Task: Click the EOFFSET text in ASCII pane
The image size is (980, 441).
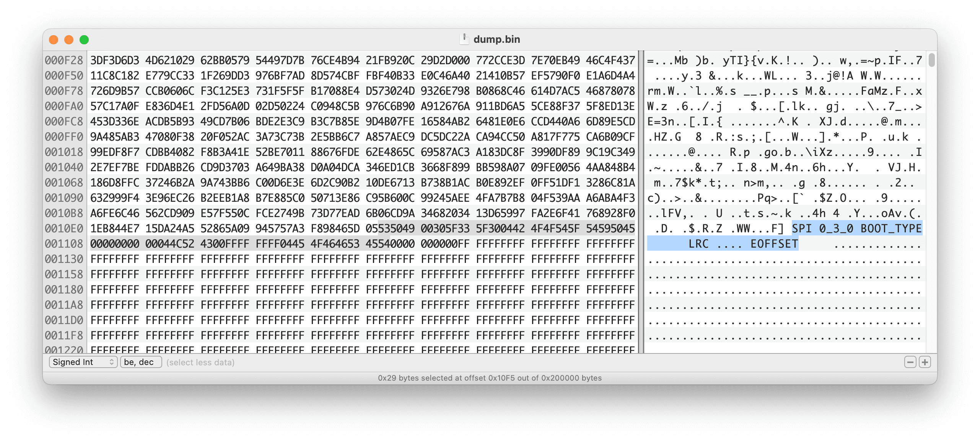Action: [x=774, y=244]
